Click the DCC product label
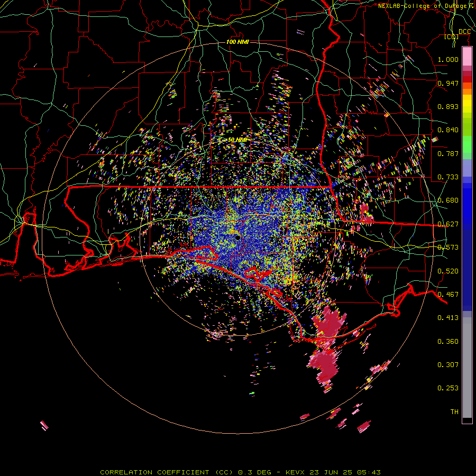 (464, 32)
